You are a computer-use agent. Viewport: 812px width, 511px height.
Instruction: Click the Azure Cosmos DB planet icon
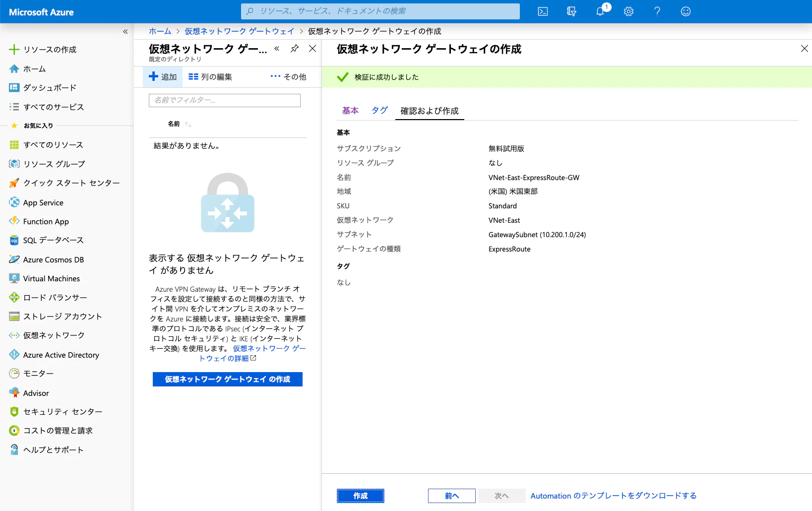coord(14,259)
